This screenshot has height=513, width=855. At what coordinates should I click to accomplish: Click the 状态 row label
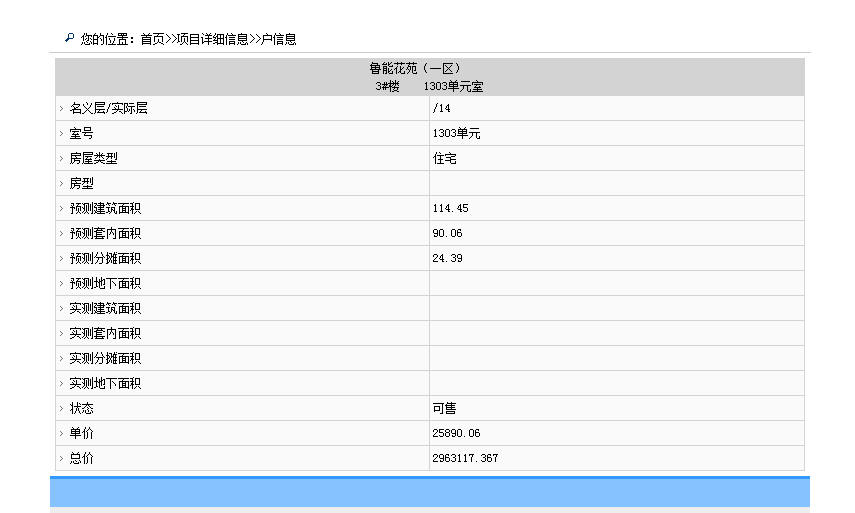pos(81,408)
